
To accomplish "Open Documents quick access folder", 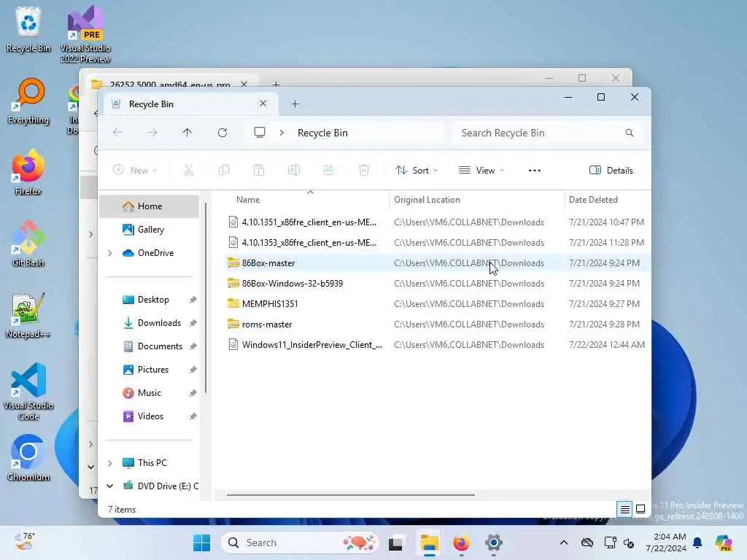I will 149,346.
